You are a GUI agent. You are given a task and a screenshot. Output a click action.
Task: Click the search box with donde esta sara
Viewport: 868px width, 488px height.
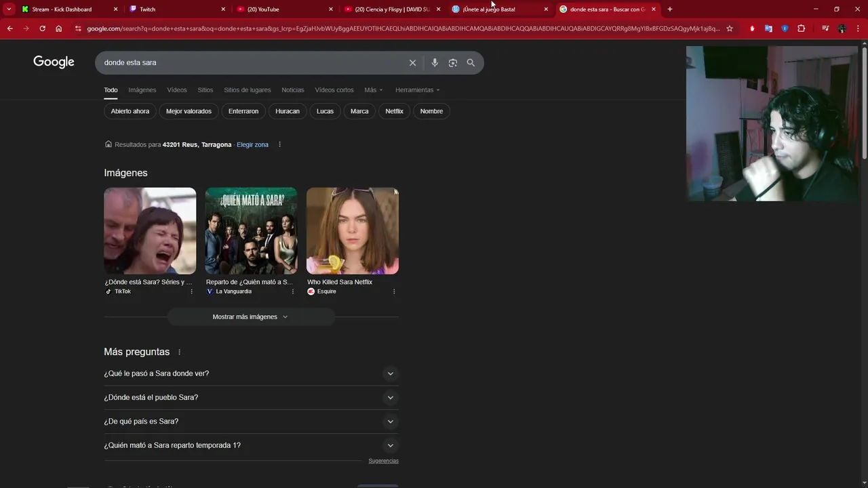[x=251, y=62]
